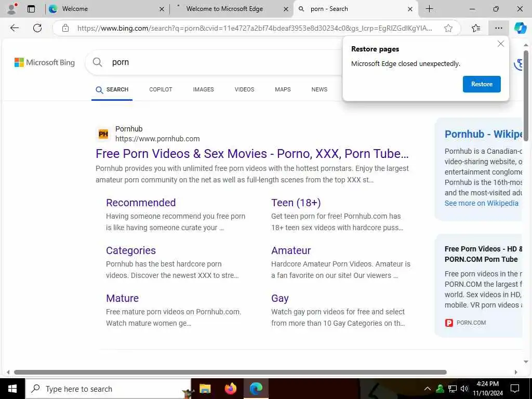The height and width of the screenshot is (399, 532).
Task: Switch to the COPILOT tab
Action: tap(161, 89)
